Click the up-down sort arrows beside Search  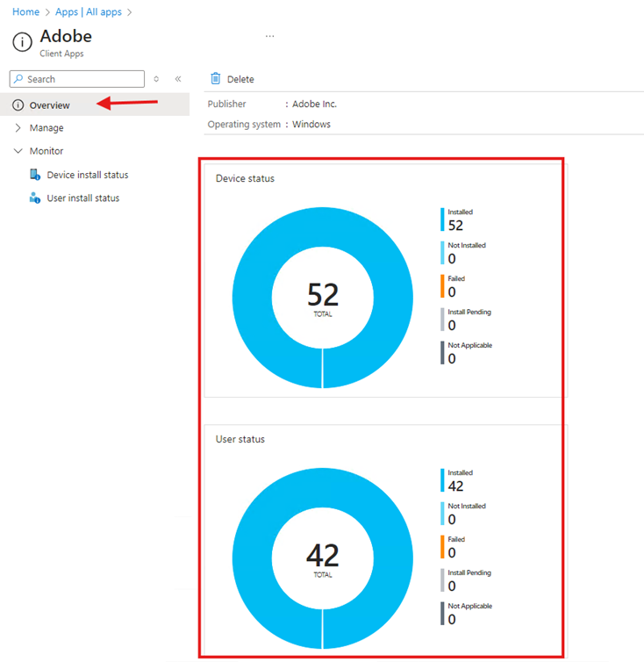pyautogui.click(x=156, y=79)
